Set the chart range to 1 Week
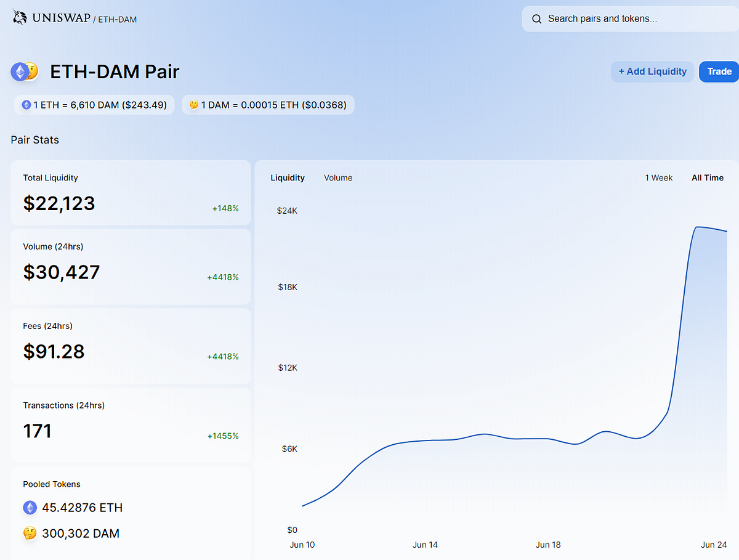Viewport: 739px width, 560px height. pos(659,177)
